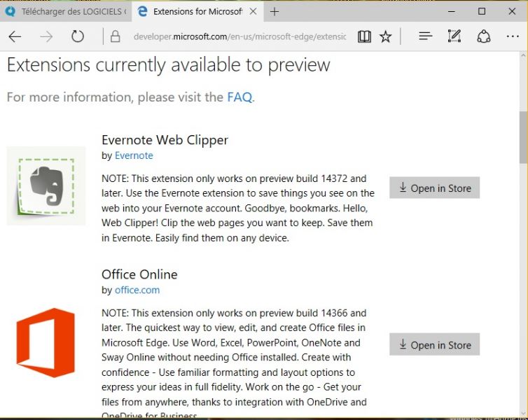528x420 pixels.
Task: Open the Evernote author link
Action: coord(134,155)
